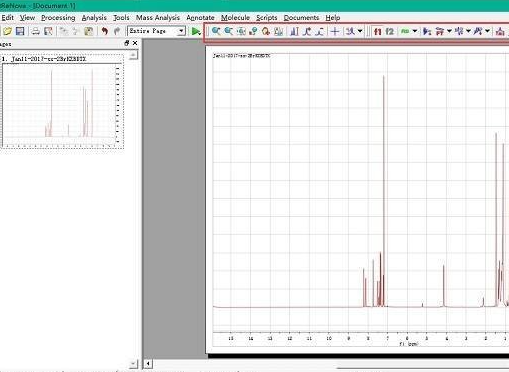Toggle the f2 trace button

tap(390, 31)
